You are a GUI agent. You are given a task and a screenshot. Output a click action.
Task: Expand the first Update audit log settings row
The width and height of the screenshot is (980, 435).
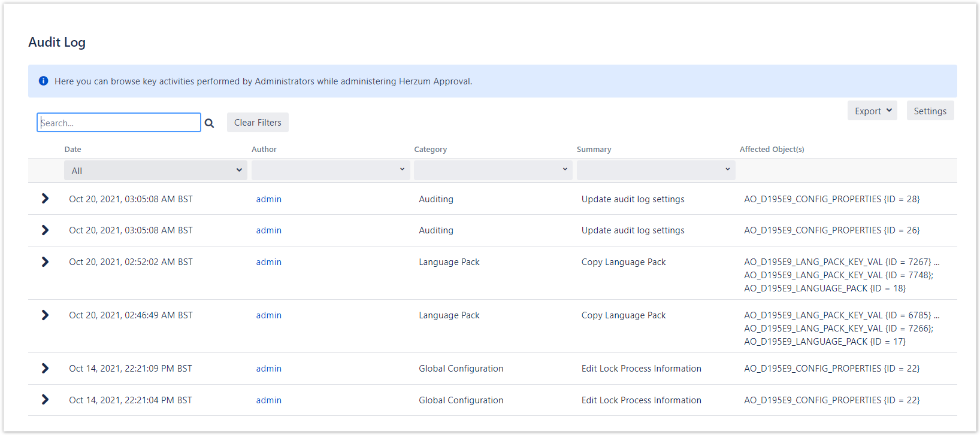tap(45, 199)
